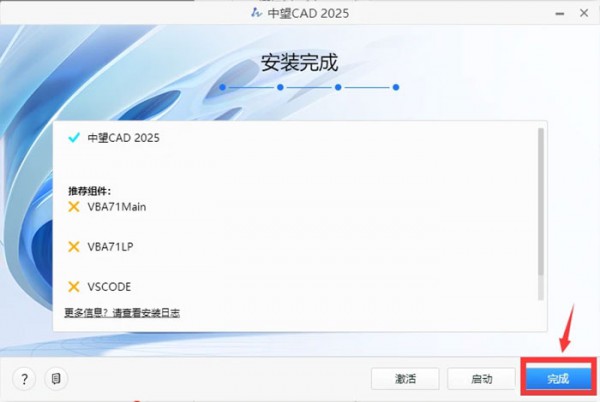This screenshot has height=402, width=600.
Task: Click the 启动 launch button
Action: [x=481, y=379]
